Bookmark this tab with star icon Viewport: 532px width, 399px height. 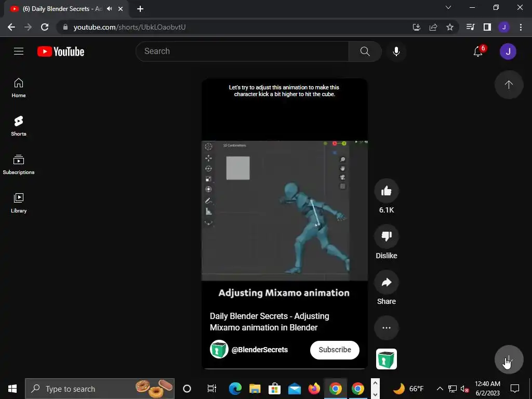[x=450, y=27]
